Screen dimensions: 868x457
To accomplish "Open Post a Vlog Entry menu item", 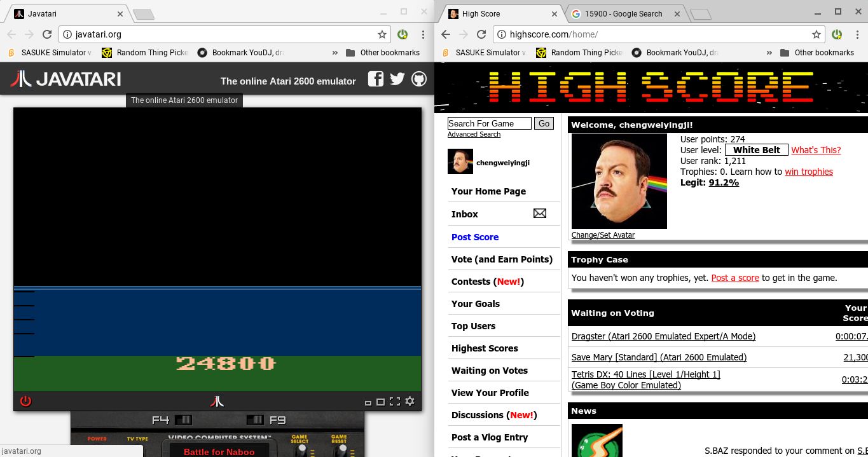I will tap(490, 437).
